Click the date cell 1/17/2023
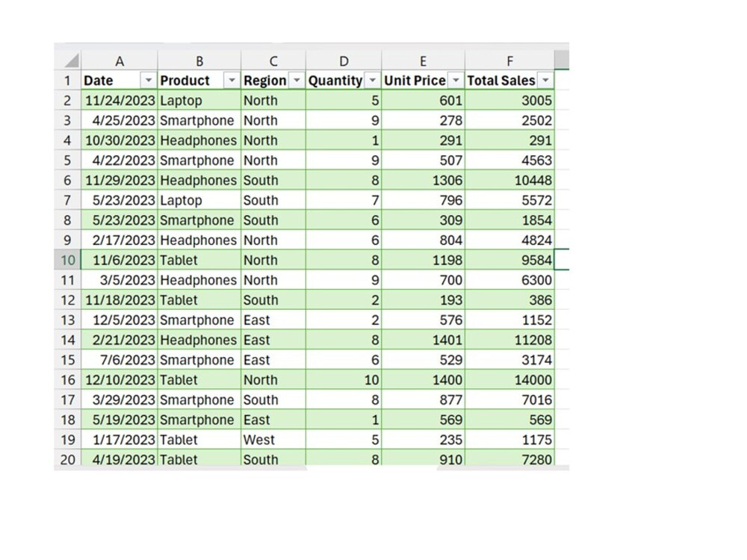The height and width of the screenshot is (560, 747). [120, 440]
